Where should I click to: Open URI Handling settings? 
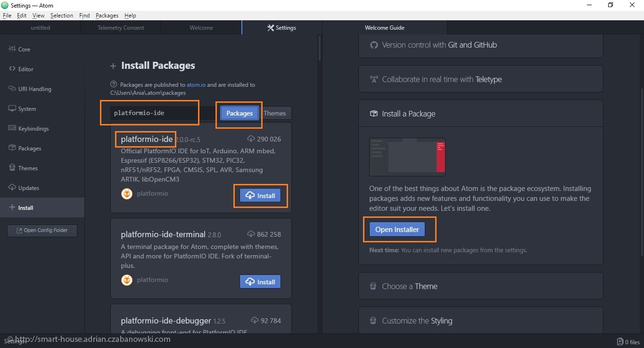click(x=42, y=89)
